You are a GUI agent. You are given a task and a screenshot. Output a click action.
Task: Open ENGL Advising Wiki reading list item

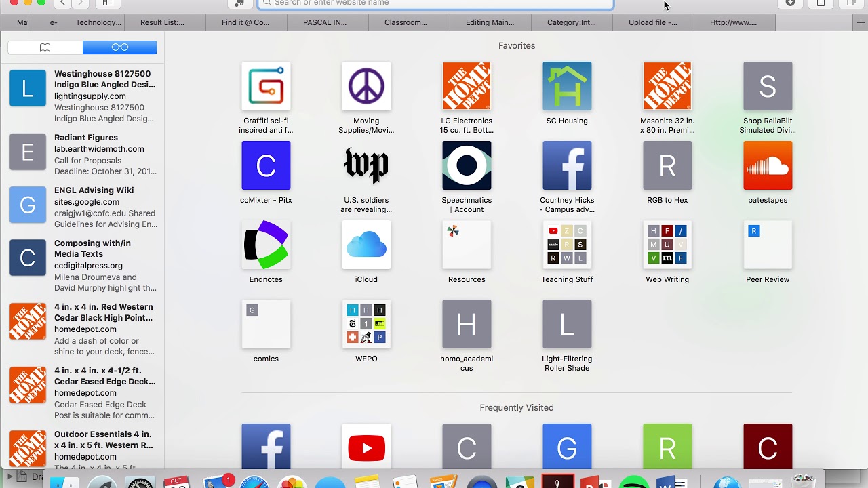(x=83, y=207)
